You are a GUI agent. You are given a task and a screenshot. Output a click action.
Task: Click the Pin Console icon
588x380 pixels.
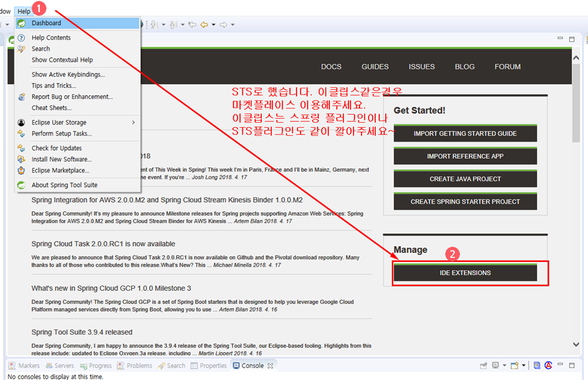(x=484, y=366)
